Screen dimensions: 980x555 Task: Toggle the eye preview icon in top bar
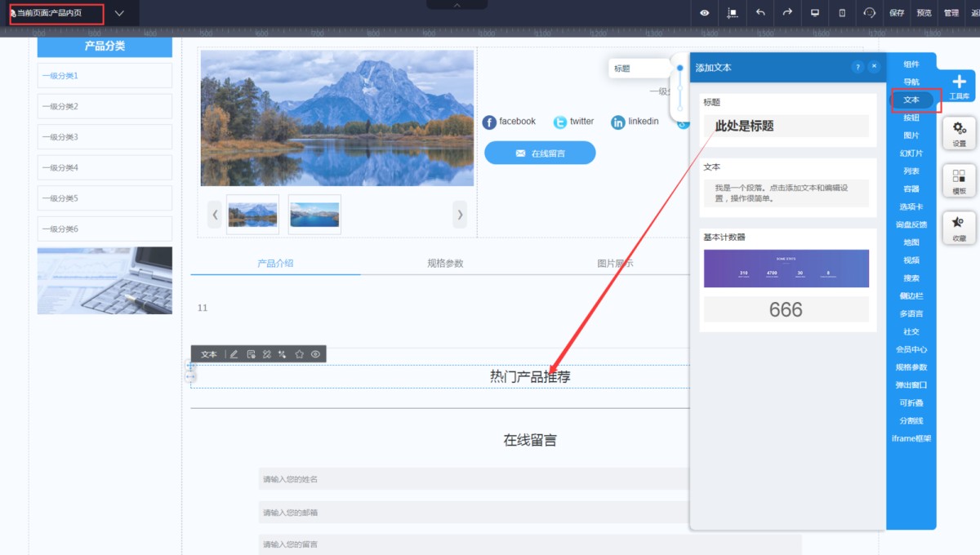point(705,13)
